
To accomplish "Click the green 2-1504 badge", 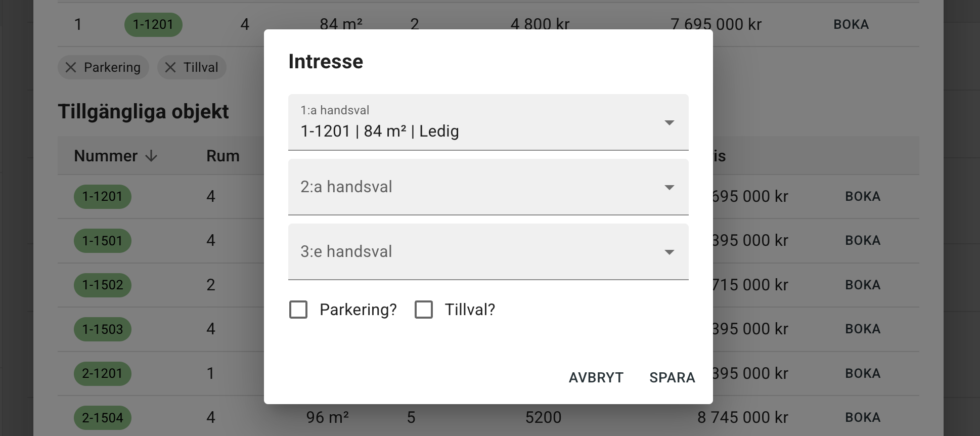I will tap(102, 417).
